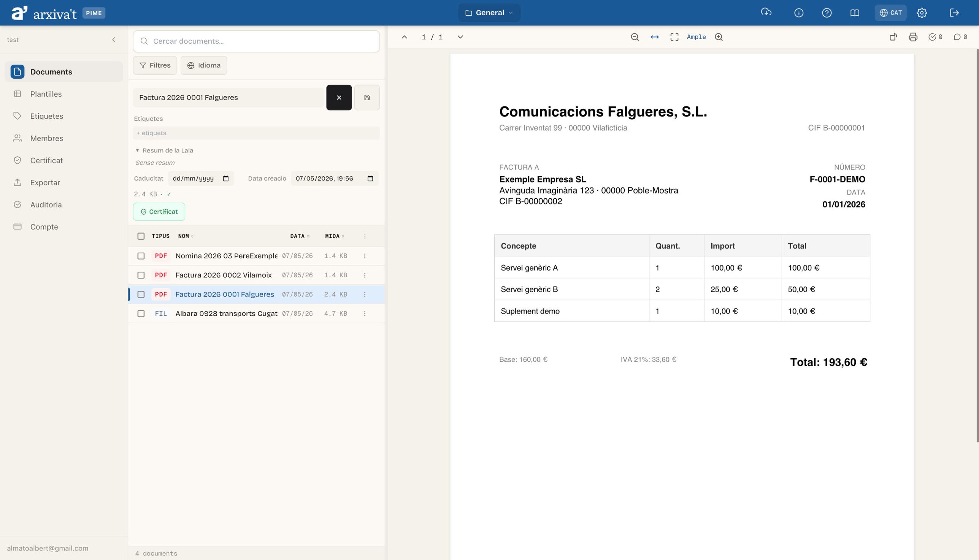Image resolution: width=979 pixels, height=560 pixels.
Task: Check the Nomina 2026 03 PereExemple checkbox
Action: click(141, 256)
